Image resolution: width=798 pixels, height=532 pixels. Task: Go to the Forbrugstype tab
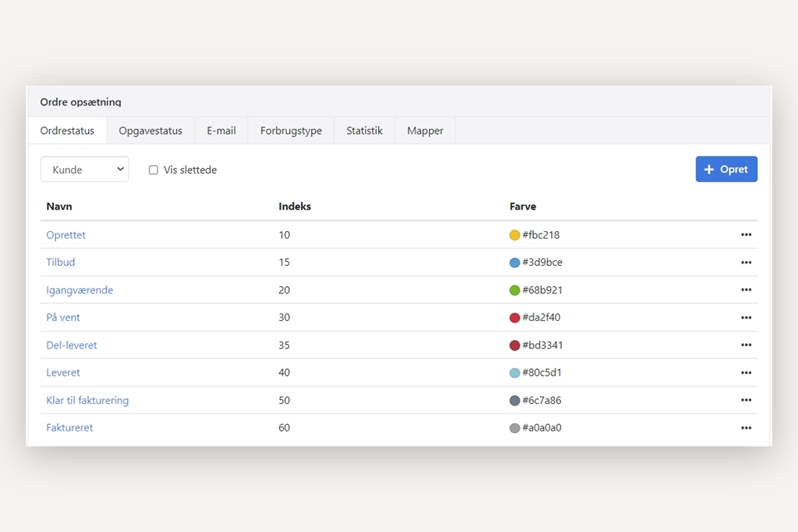[291, 131]
